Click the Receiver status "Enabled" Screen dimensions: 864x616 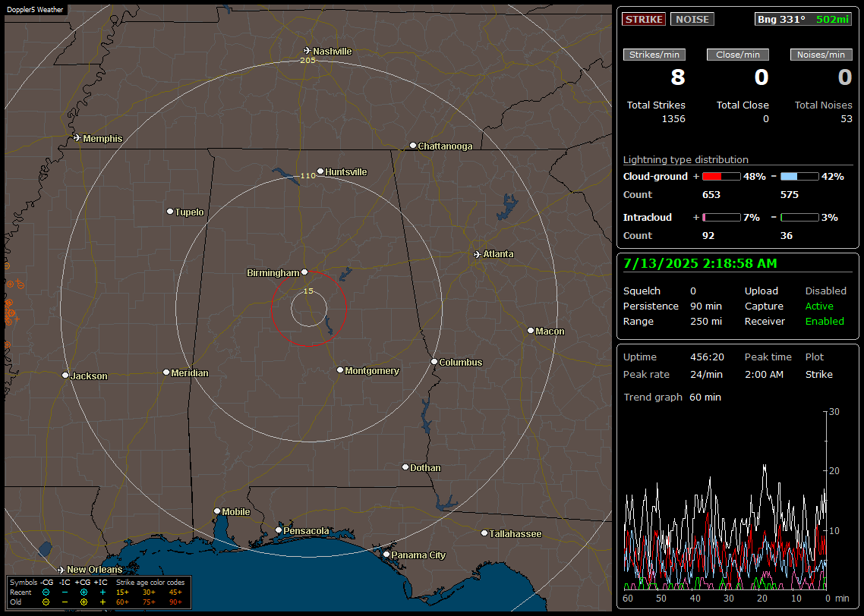click(x=825, y=321)
